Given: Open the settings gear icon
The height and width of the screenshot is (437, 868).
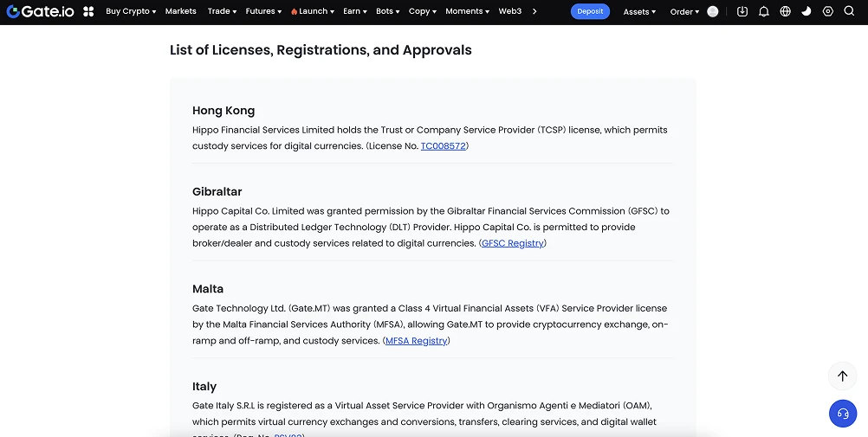Looking at the screenshot, I should 828,11.
